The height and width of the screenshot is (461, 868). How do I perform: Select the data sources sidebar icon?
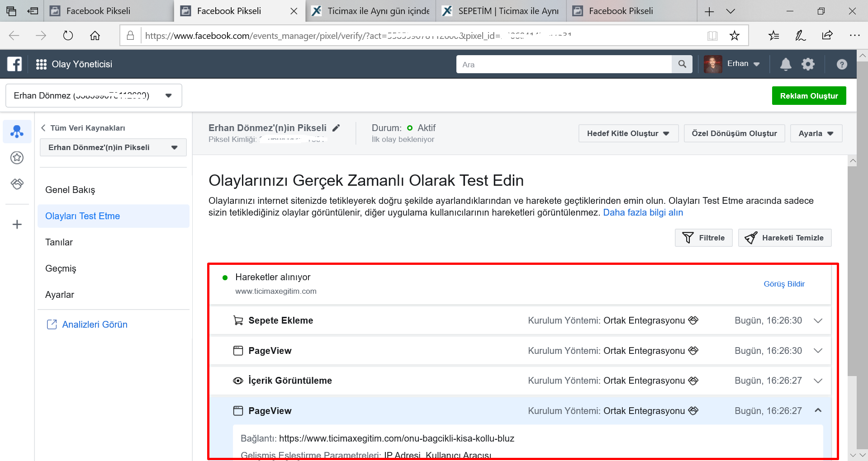pos(17,132)
